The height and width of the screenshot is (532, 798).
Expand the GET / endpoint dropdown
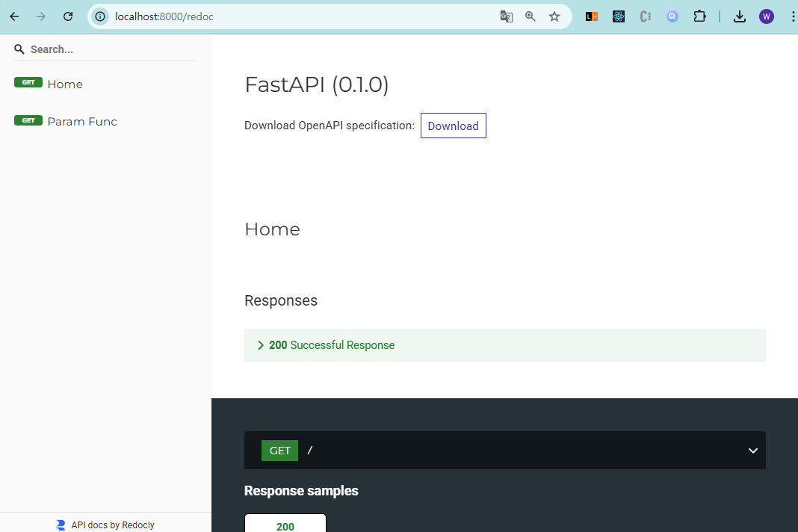click(x=752, y=451)
